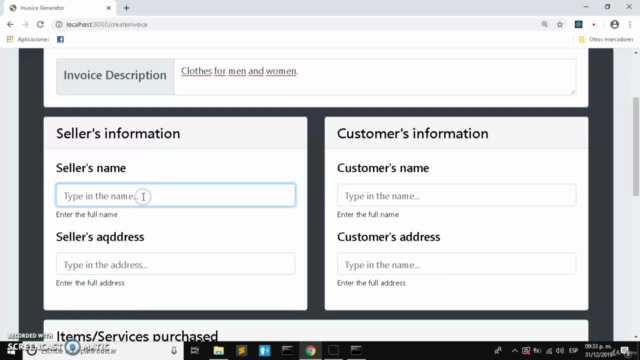Open Task View in the taskbar

(195, 351)
